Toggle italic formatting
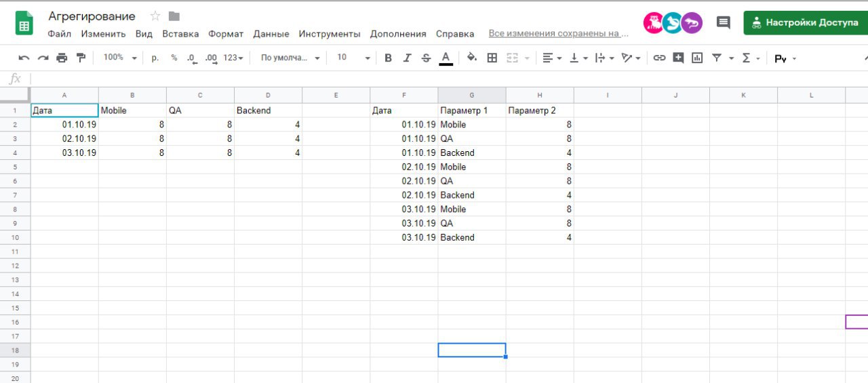 407,58
